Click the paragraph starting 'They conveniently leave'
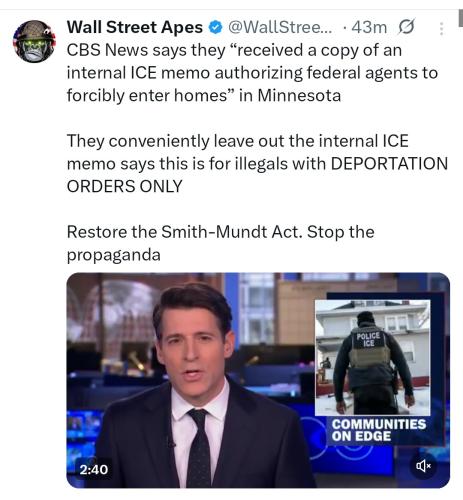Image resolution: width=463 pixels, height=500 pixels. (x=257, y=164)
